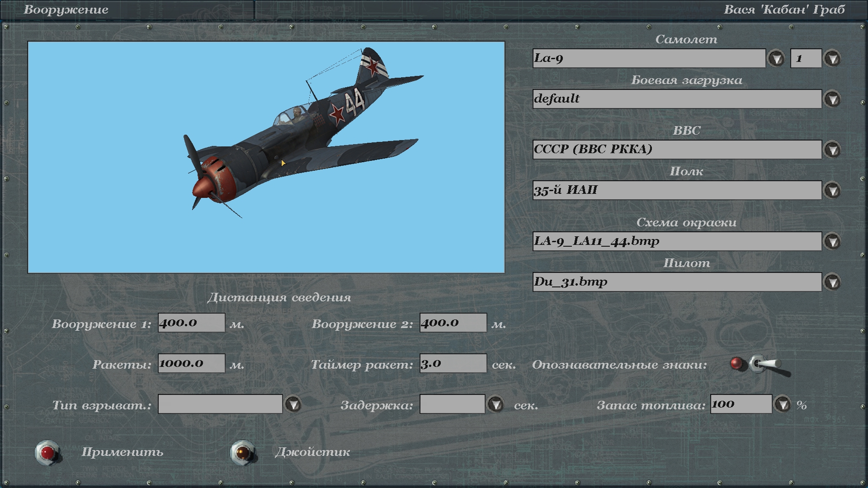Open the aircraft number dropdown arrow
The width and height of the screenshot is (868, 488).
coord(832,59)
